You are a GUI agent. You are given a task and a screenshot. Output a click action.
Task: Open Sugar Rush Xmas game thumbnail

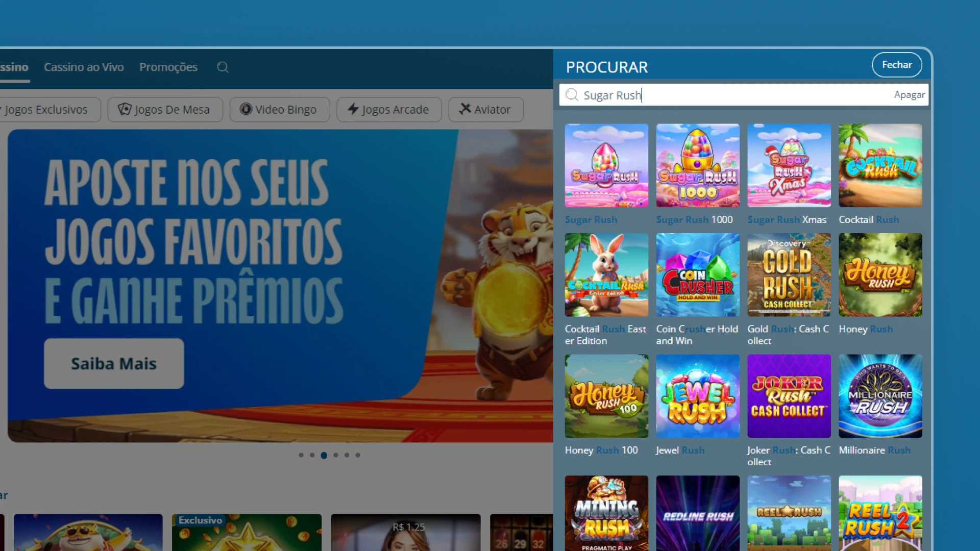click(789, 165)
